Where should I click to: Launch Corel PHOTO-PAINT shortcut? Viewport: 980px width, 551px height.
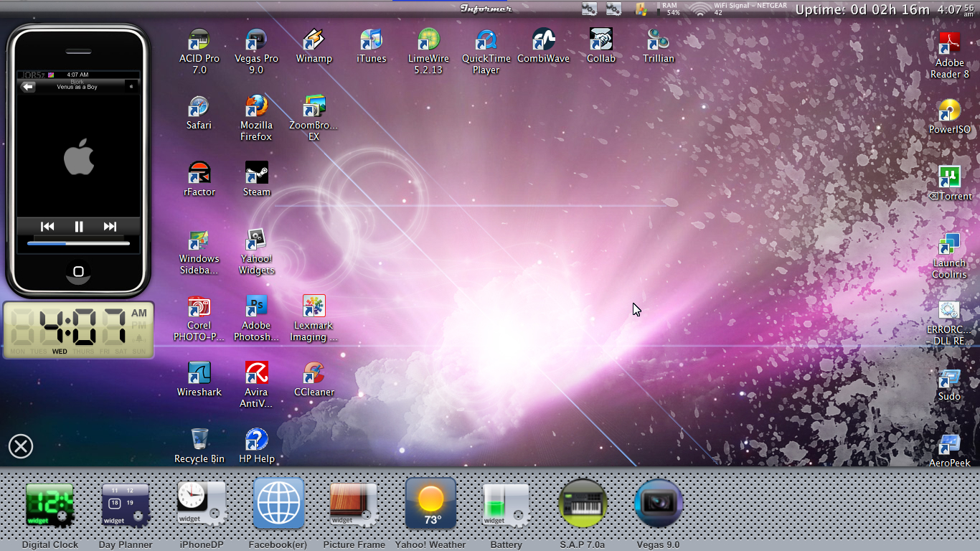[199, 318]
